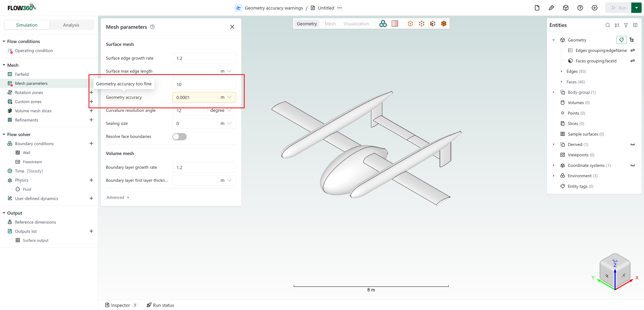Enable the Resolve face boundaries toggle
Viewport: 644px width, 310px height.
[x=179, y=137]
